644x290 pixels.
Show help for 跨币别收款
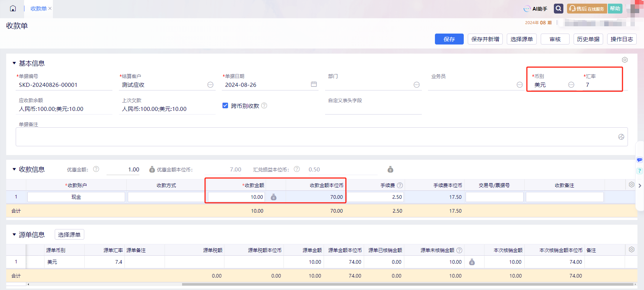point(264,105)
